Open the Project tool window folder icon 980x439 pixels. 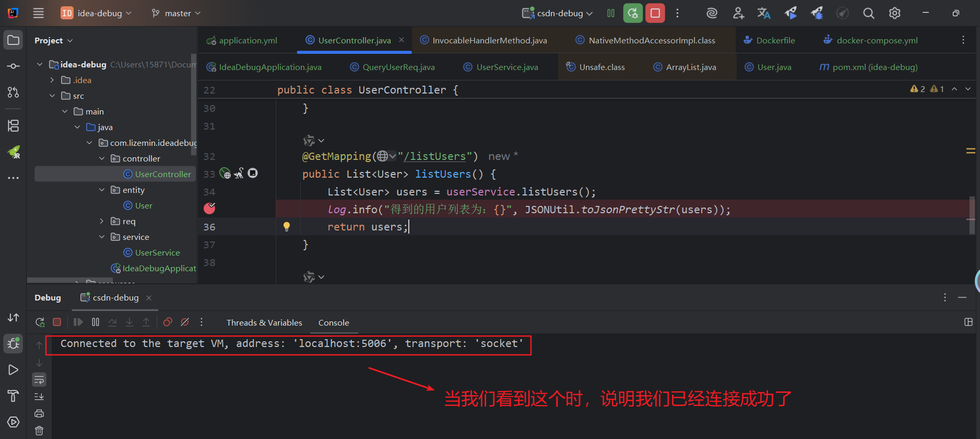point(14,40)
